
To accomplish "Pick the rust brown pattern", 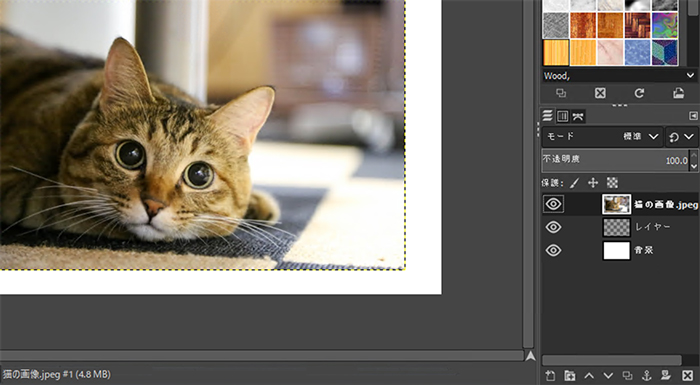I will [x=583, y=25].
